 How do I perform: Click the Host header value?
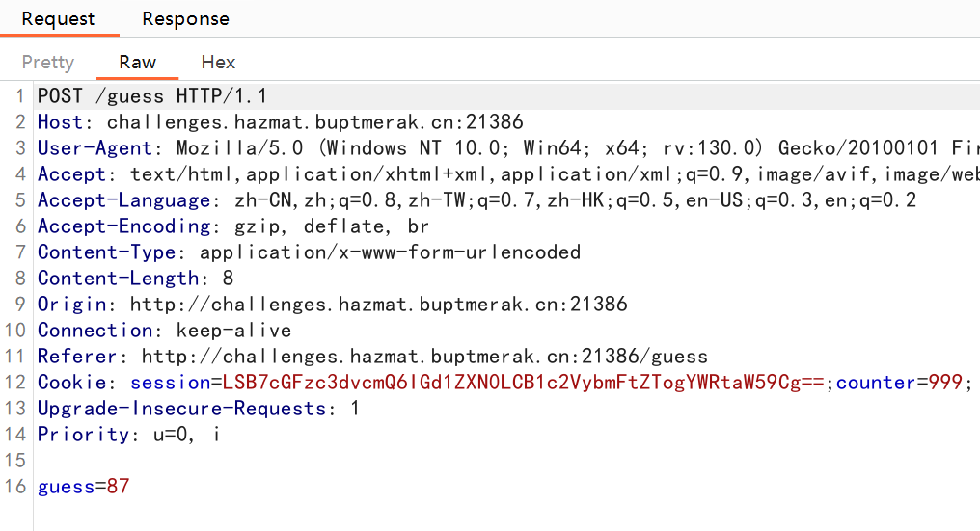tap(315, 121)
